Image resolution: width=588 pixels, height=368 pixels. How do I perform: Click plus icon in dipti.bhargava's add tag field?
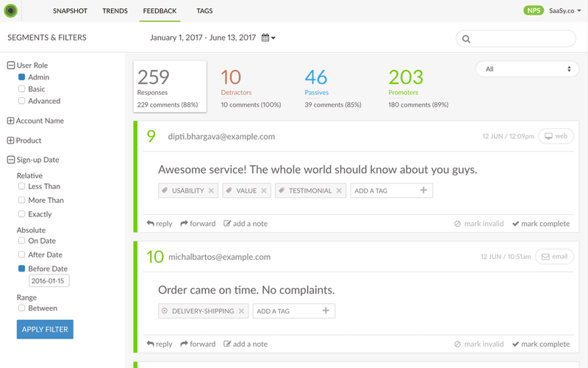point(423,191)
